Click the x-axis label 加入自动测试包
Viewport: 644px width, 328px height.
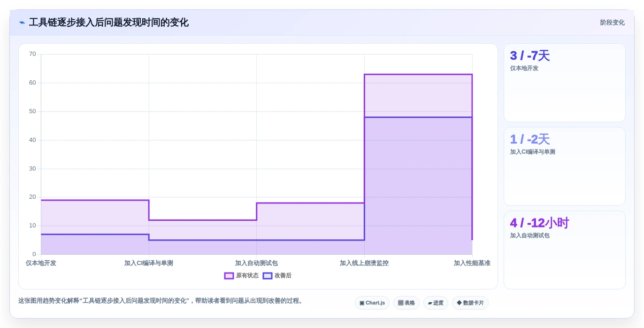tap(256, 263)
